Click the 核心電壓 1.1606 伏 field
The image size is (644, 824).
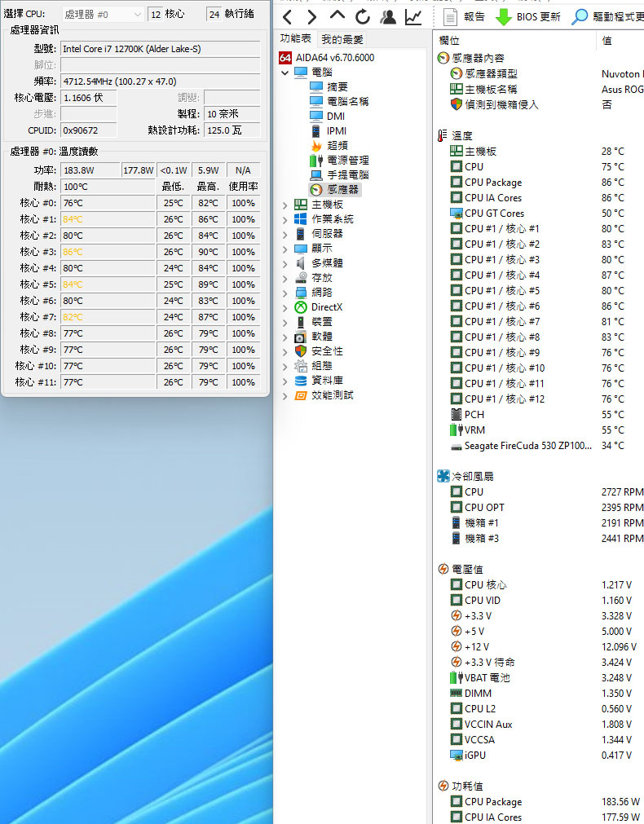88,98
